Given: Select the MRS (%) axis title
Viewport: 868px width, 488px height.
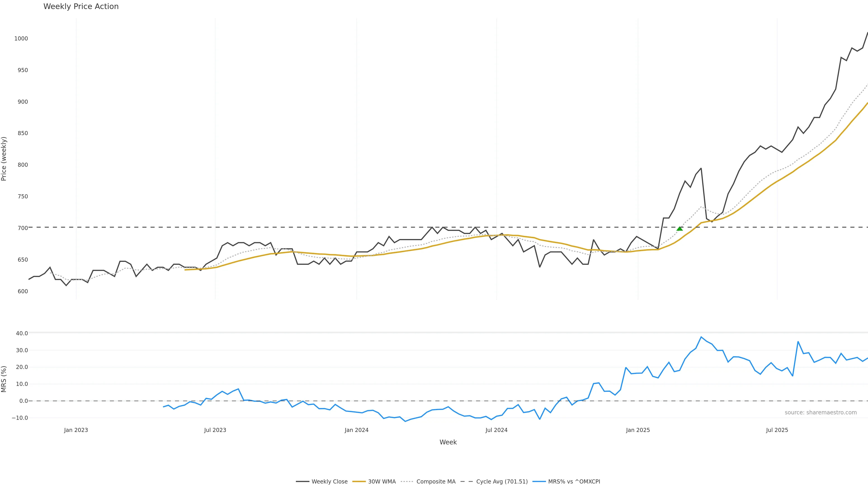Looking at the screenshot, I should pyautogui.click(x=4, y=379).
